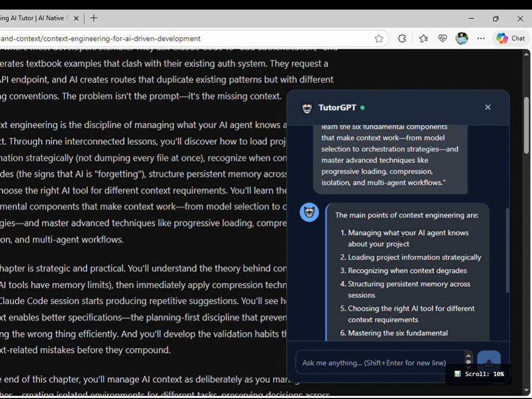Click the quoted user message bubble
Viewport: 532px width, 399px height.
pos(390,159)
